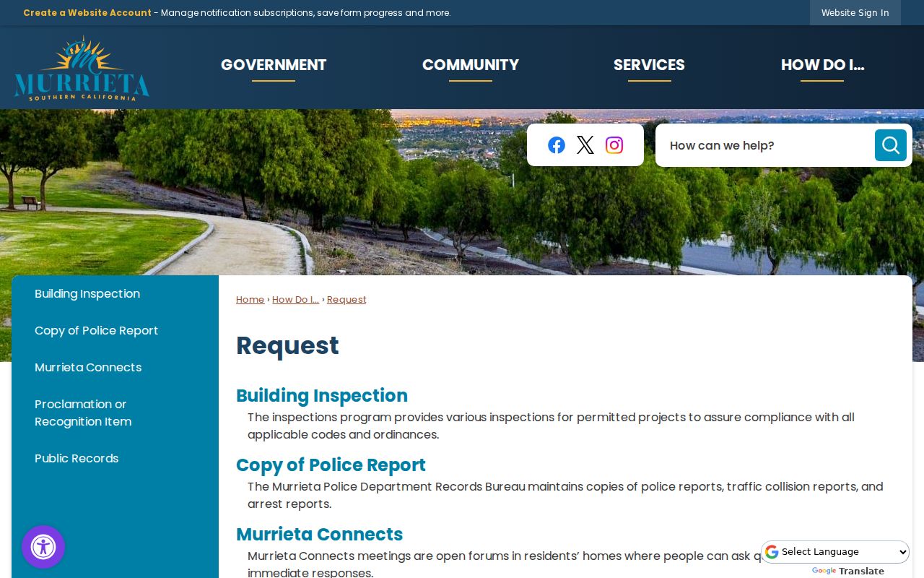Click Create a Website Account link

click(87, 12)
